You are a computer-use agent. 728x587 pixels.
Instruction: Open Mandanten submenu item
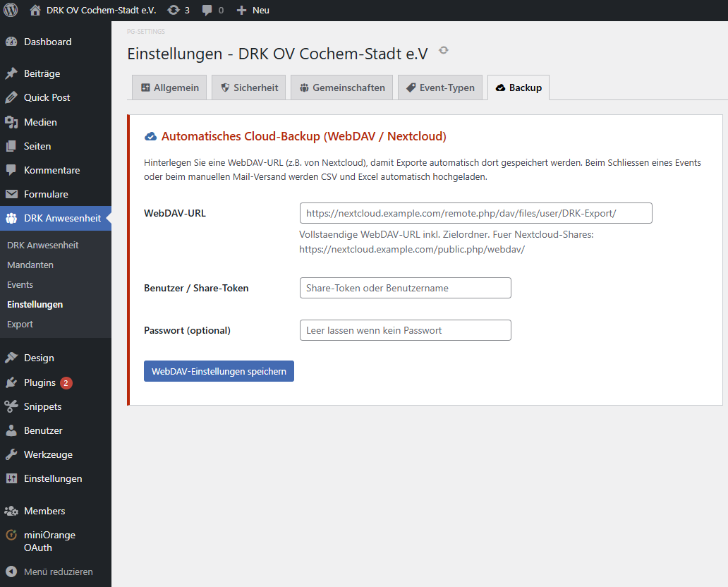tap(30, 265)
